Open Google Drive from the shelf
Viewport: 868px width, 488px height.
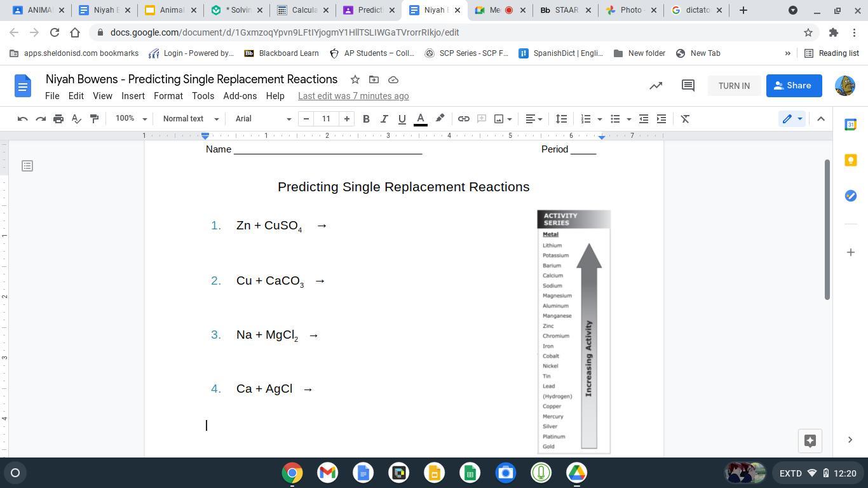(x=576, y=473)
